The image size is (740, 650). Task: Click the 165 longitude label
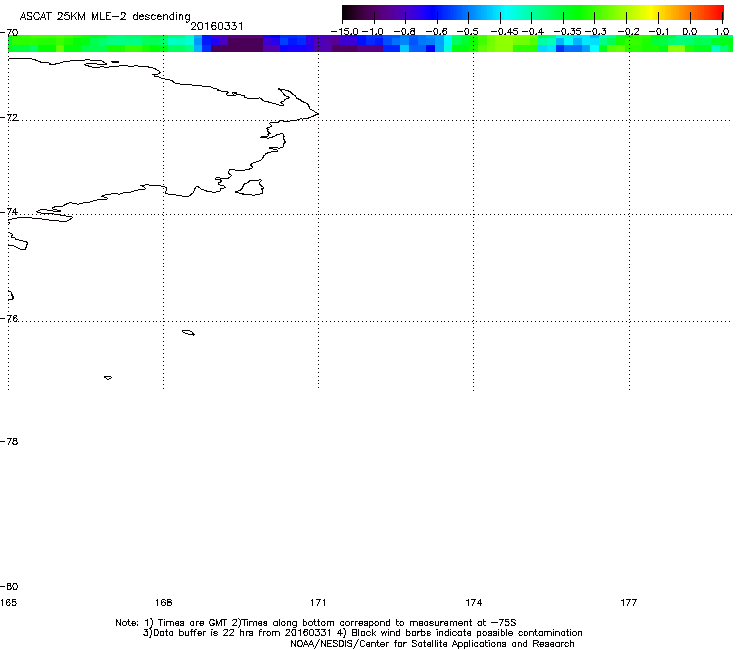pyautogui.click(x=8, y=603)
